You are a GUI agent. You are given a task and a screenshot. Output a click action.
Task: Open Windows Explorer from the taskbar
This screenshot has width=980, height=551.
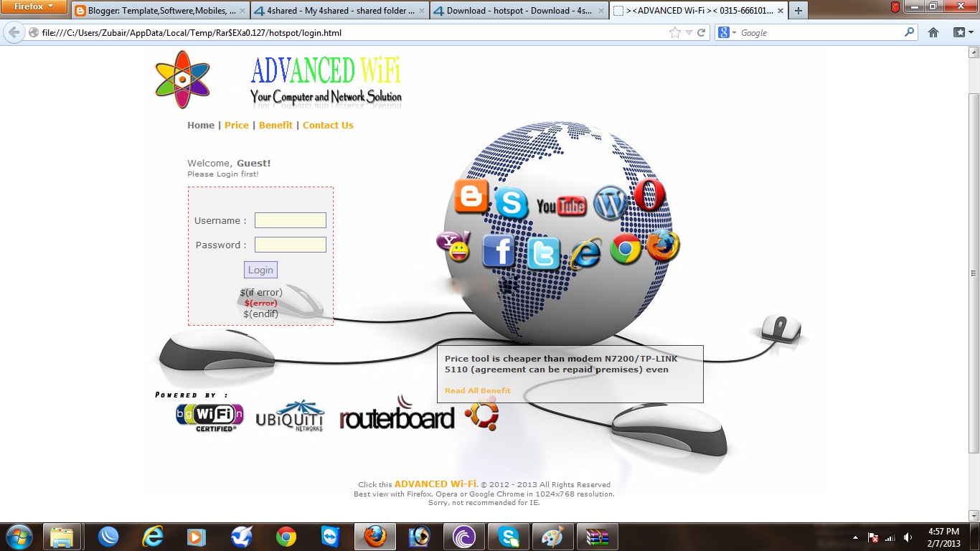coord(62,537)
